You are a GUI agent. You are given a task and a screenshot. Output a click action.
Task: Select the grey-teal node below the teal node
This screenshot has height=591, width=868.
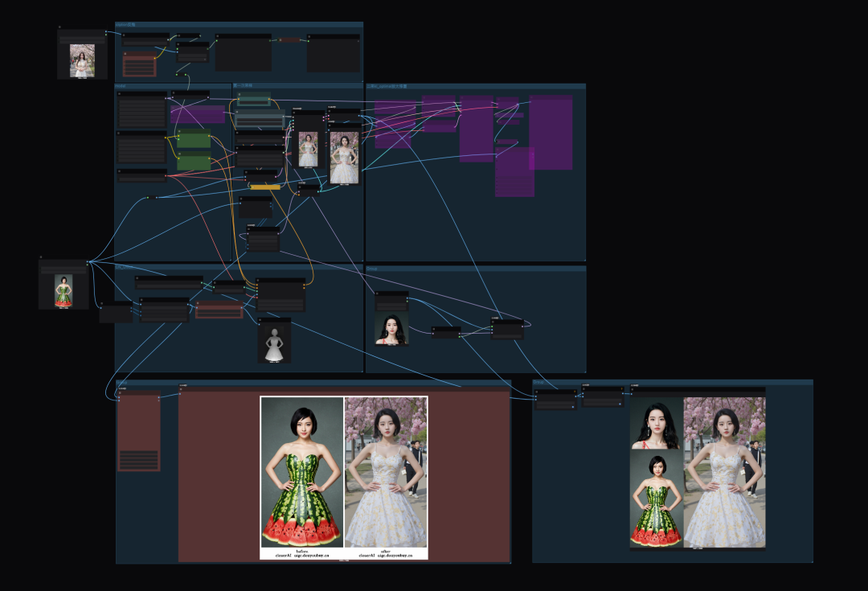(x=260, y=119)
